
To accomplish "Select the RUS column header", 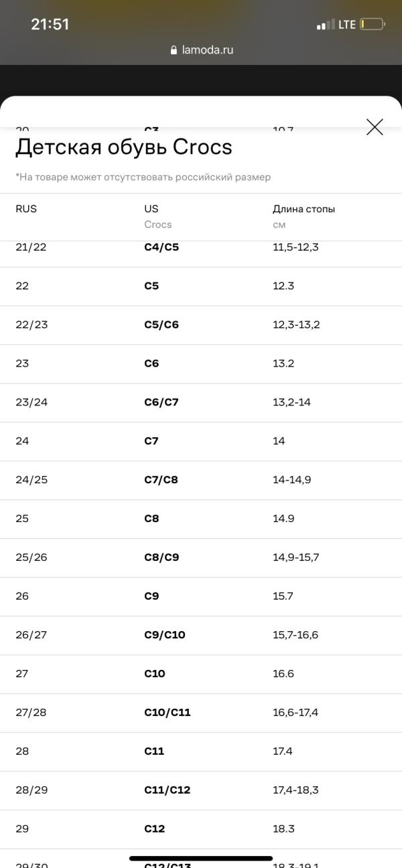I will click(26, 209).
